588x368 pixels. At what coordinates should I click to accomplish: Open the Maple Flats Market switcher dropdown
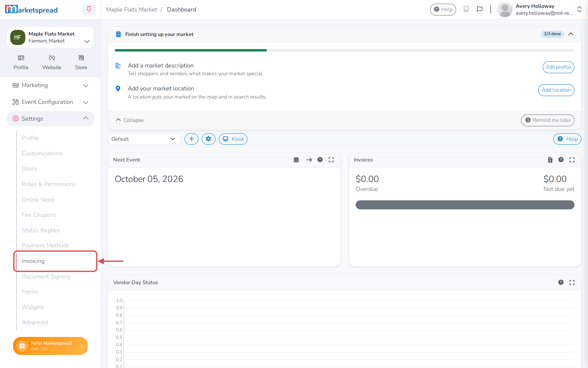[50, 37]
